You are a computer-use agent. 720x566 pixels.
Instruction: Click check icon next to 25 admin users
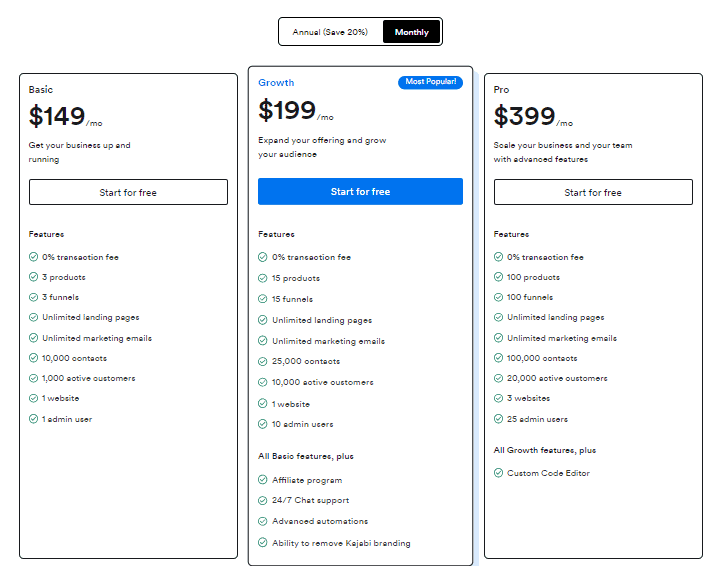[498, 419]
